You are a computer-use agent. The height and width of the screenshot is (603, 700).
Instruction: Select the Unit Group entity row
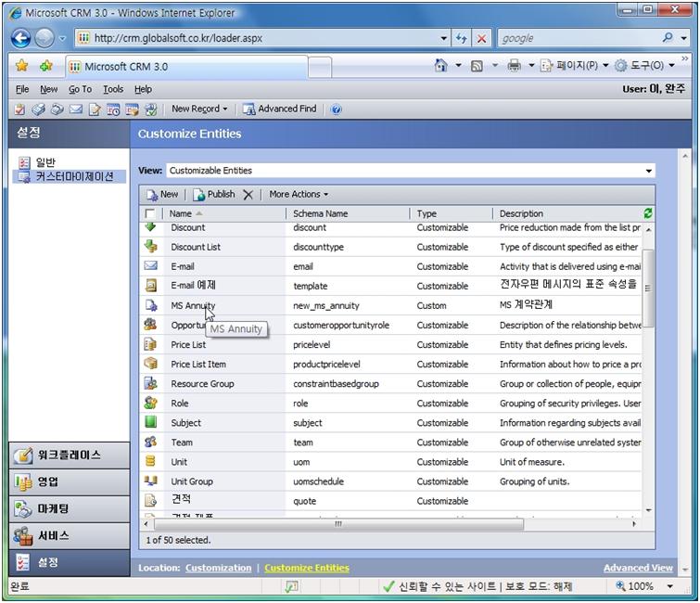390,482
